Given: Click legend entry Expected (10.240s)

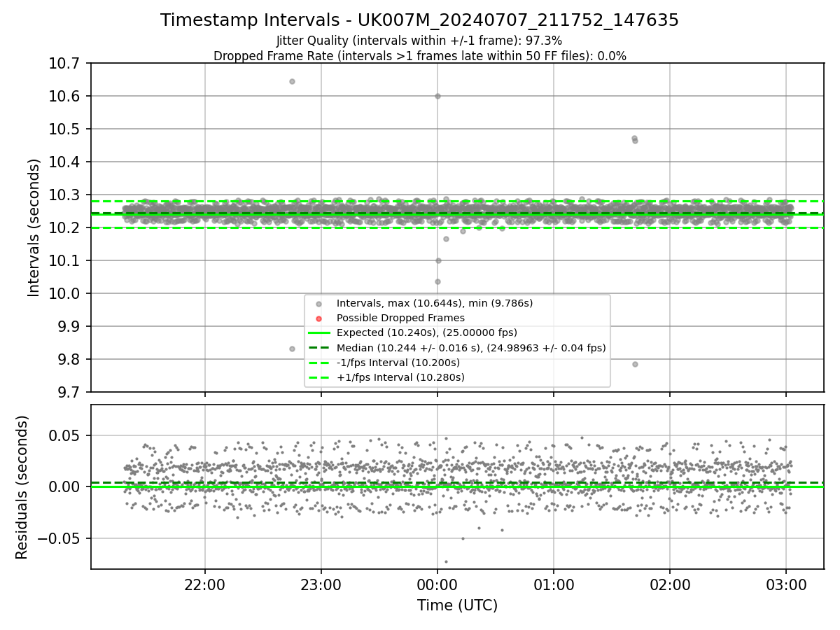Looking at the screenshot, I should [426, 332].
